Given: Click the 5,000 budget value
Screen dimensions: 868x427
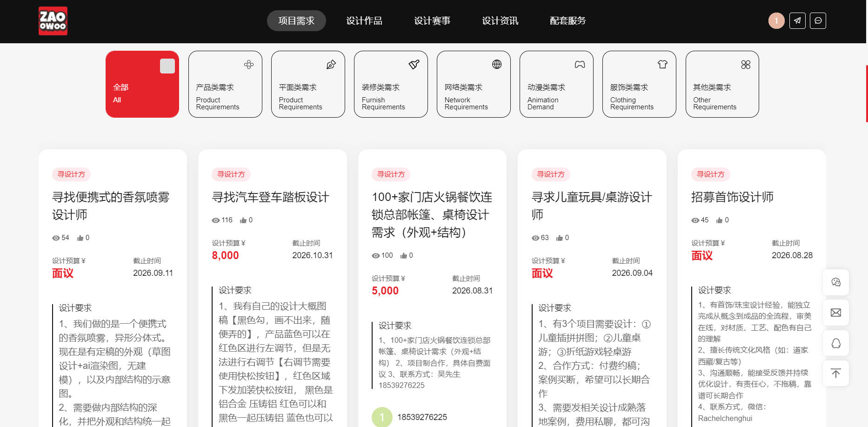Looking at the screenshot, I should [x=385, y=291].
